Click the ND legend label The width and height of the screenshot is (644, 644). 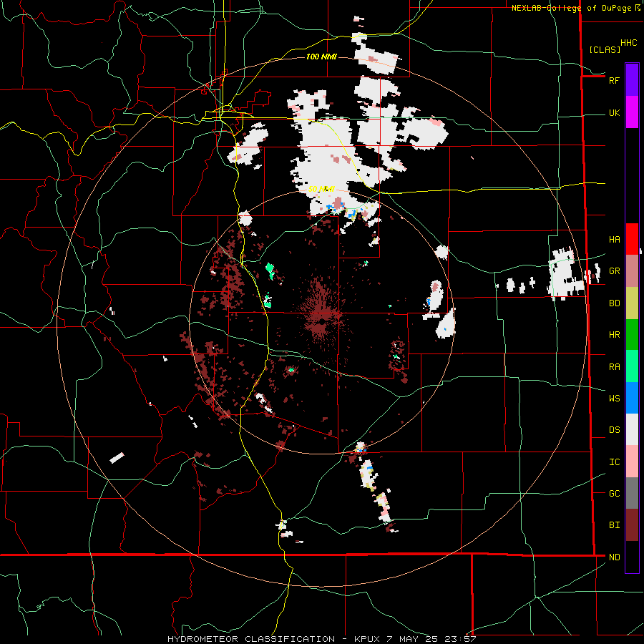coord(614,557)
